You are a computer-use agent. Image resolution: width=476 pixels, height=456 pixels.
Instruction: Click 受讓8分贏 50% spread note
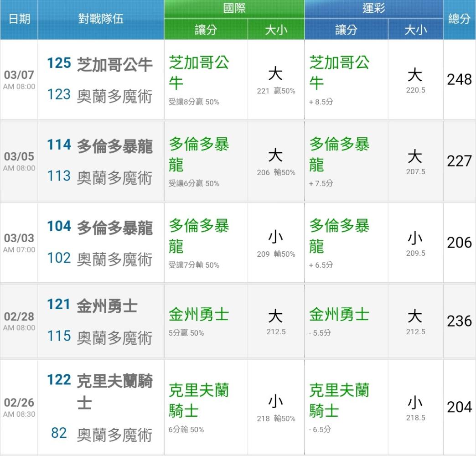click(x=194, y=102)
